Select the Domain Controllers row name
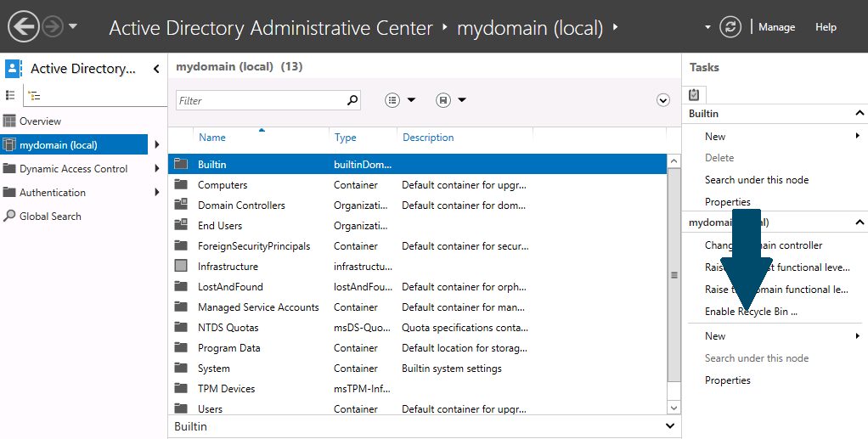 pyautogui.click(x=241, y=205)
